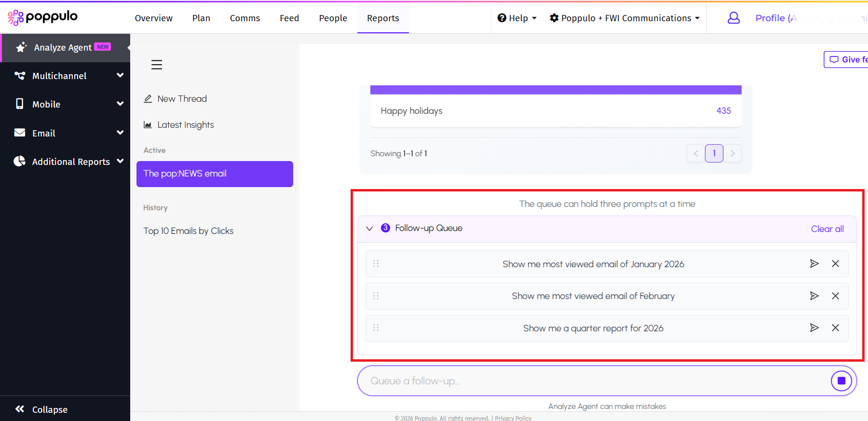868x421 pixels.
Task: Collapse the left sidebar
Action: 41,409
